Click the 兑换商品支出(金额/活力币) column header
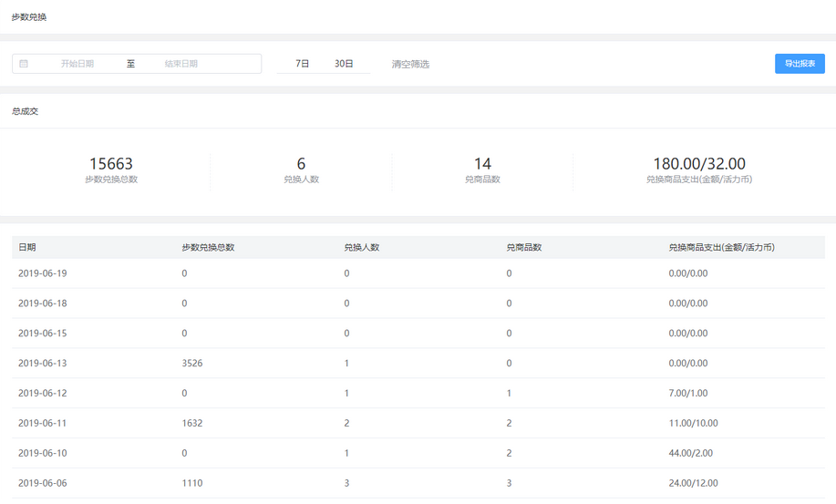This screenshot has width=836, height=504. coord(721,247)
